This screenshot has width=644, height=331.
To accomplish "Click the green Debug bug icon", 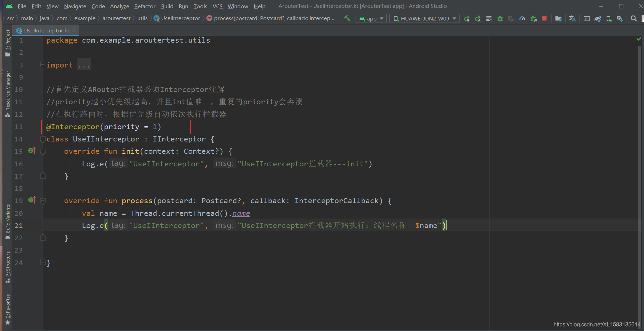I will tap(500, 18).
